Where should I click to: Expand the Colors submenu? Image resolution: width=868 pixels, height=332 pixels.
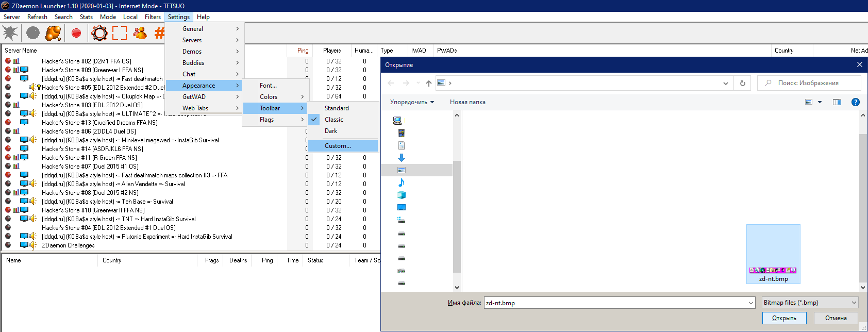275,97
